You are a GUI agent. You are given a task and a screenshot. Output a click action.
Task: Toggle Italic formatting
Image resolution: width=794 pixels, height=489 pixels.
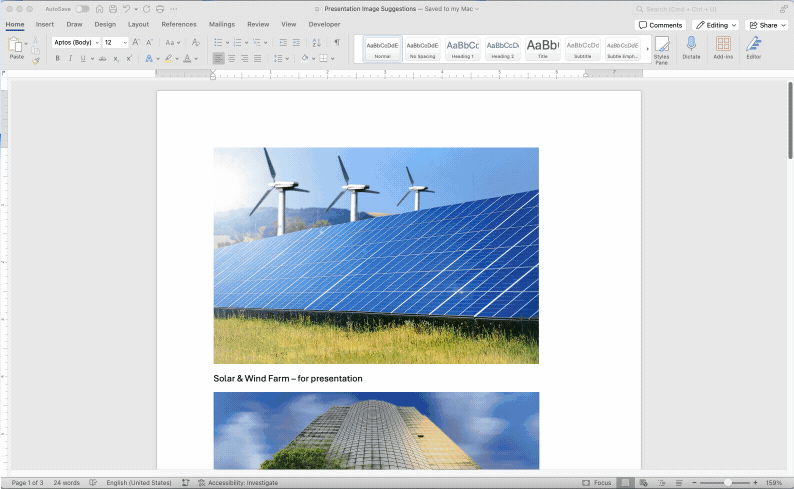[70, 59]
